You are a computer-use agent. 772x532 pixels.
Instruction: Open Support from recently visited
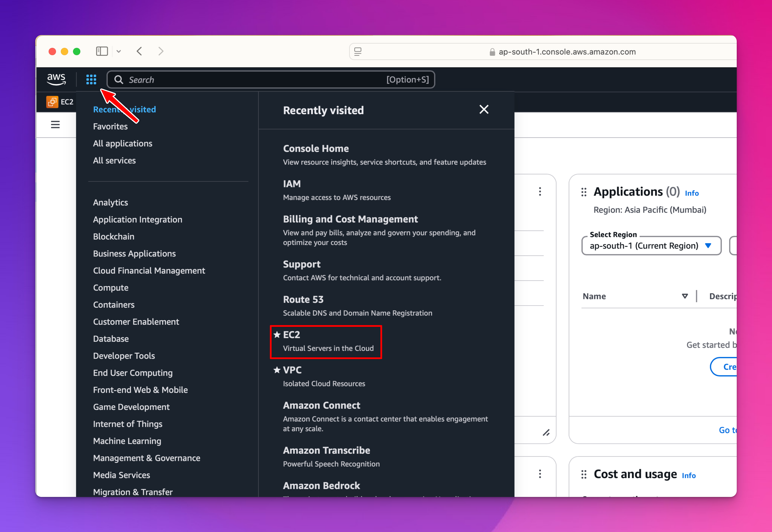click(301, 264)
